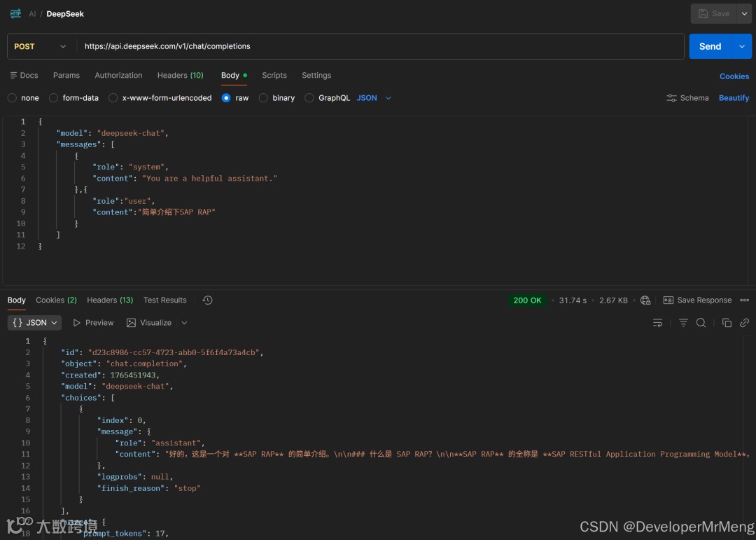Image resolution: width=756 pixels, height=540 pixels.
Task: Open response history clock icon
Action: [207, 300]
